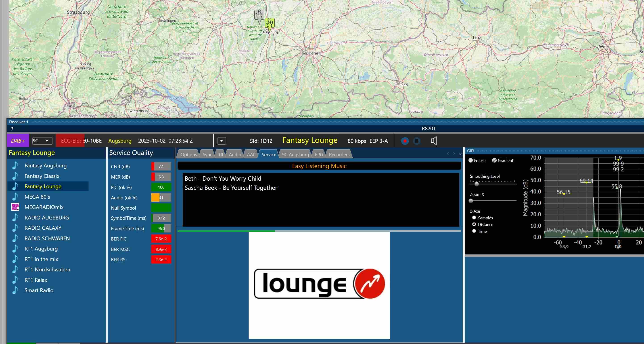Open the Audio tab
The width and height of the screenshot is (644, 344).
[235, 155]
